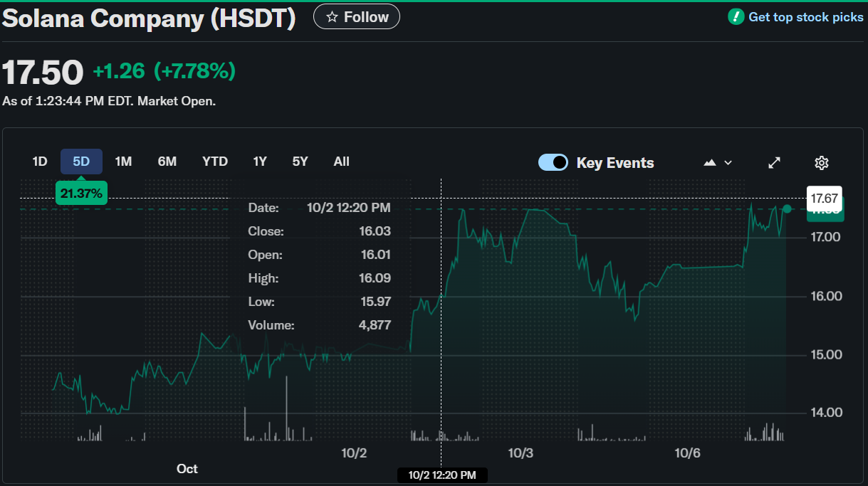Select the 5Y time range
868x486 pixels.
point(300,162)
